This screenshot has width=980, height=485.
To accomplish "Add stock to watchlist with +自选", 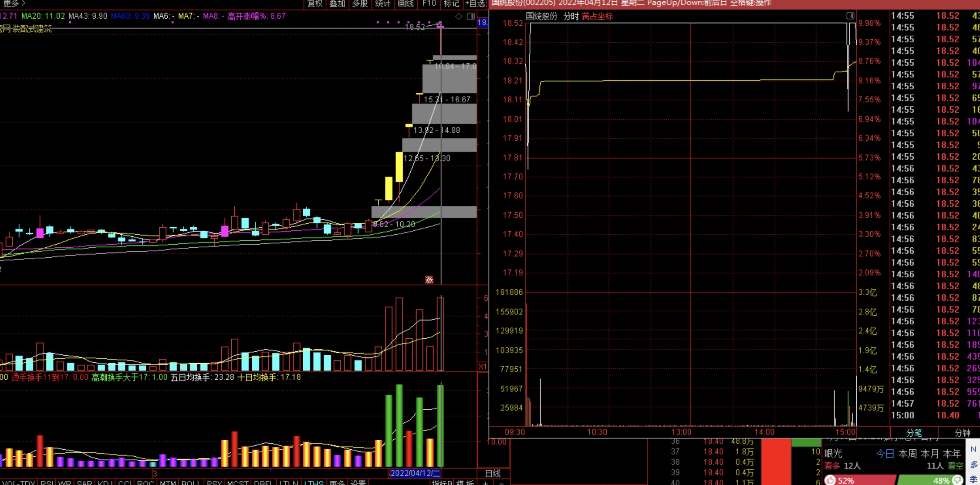I will tap(475, 4).
